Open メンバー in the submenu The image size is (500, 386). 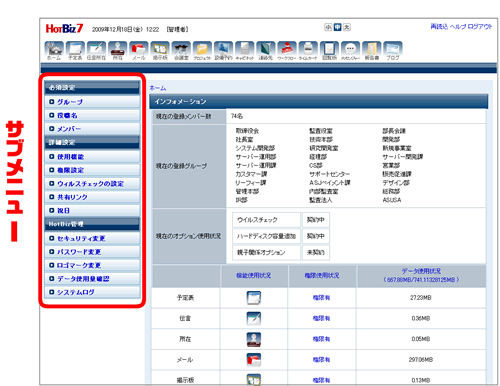pyautogui.click(x=92, y=129)
